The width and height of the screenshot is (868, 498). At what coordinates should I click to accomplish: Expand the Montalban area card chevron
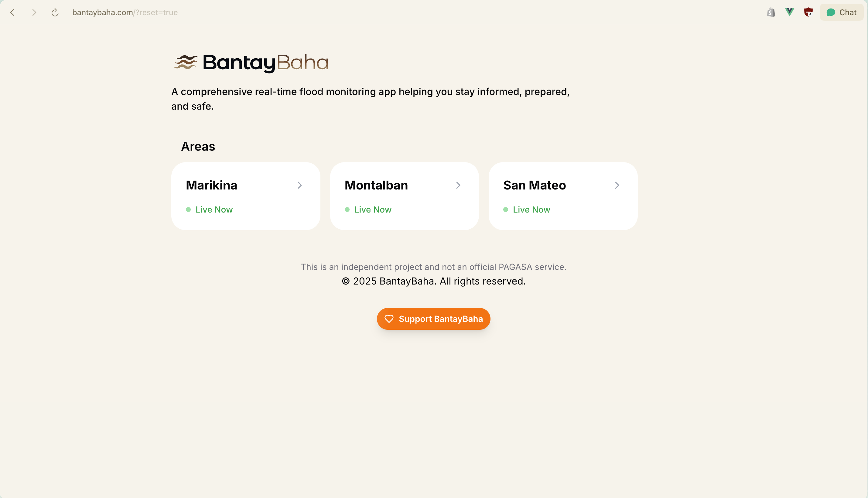pyautogui.click(x=458, y=185)
